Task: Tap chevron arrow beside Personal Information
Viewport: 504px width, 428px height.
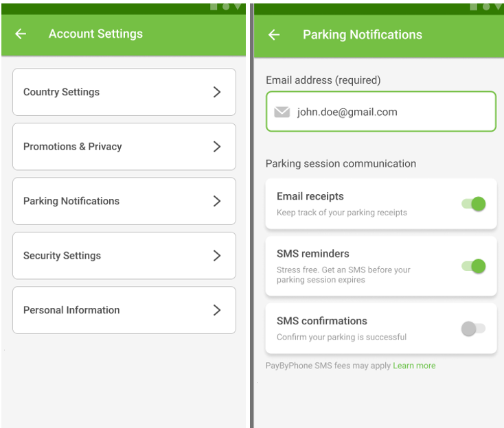Action: click(x=217, y=310)
